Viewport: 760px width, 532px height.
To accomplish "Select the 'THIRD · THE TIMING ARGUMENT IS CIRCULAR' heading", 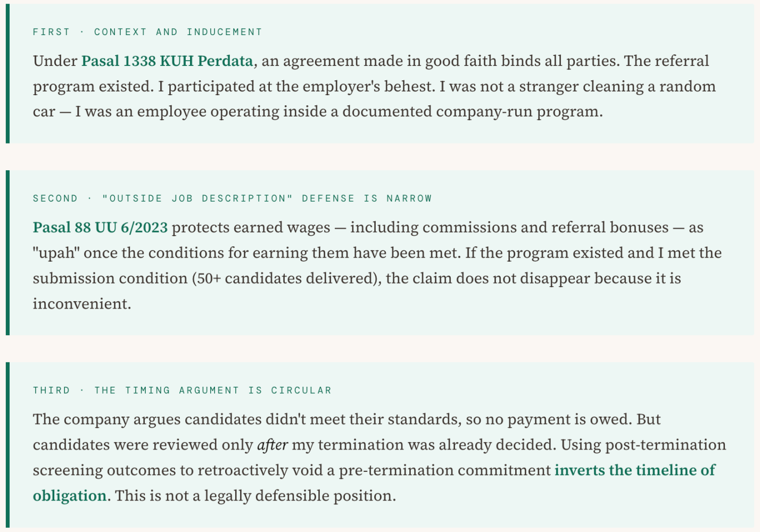I will click(182, 390).
